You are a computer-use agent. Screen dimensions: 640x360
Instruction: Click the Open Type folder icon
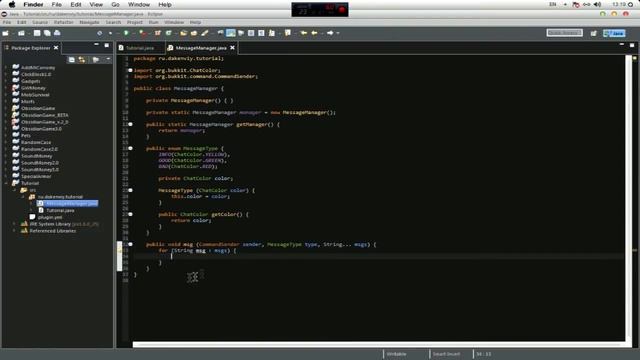(x=184, y=33)
